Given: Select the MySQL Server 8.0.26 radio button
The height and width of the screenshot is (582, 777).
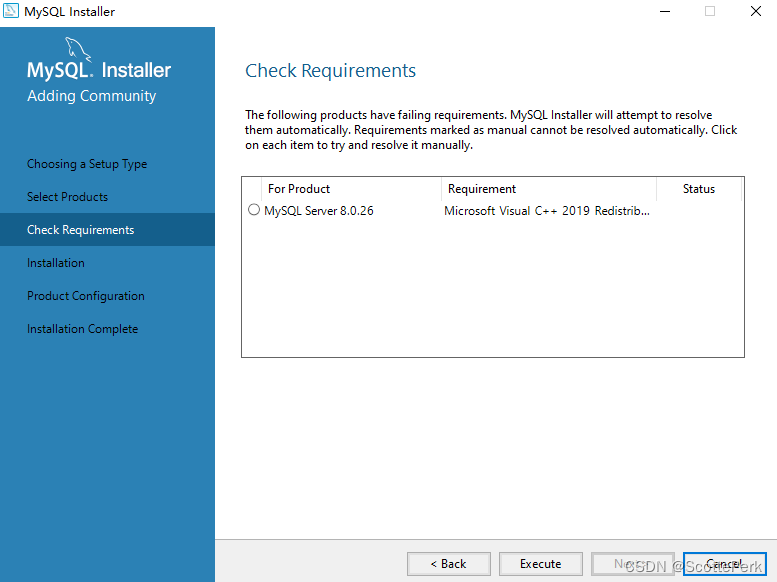Looking at the screenshot, I should (254, 210).
